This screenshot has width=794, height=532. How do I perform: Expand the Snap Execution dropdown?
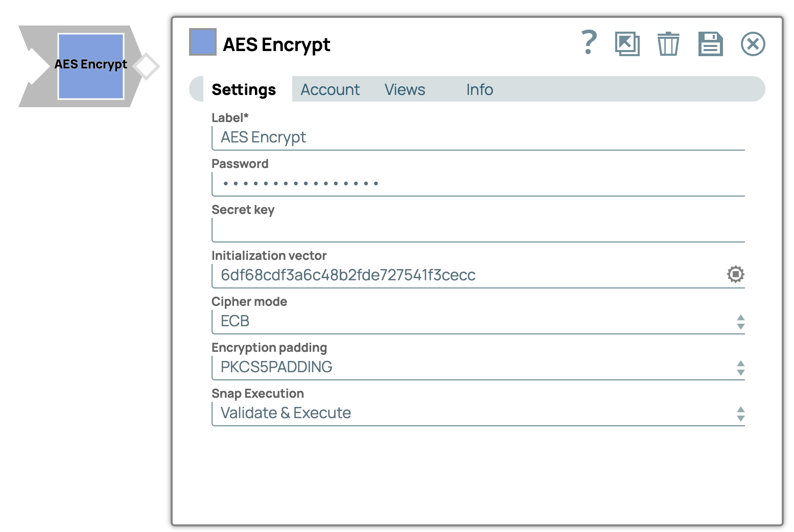[x=477, y=414]
